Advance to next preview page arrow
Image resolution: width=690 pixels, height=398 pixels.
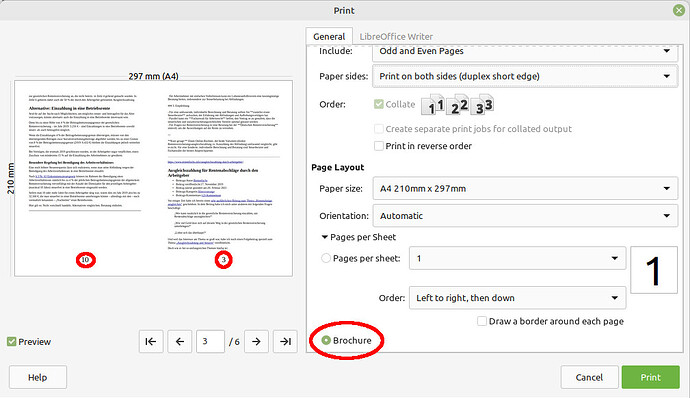(257, 341)
